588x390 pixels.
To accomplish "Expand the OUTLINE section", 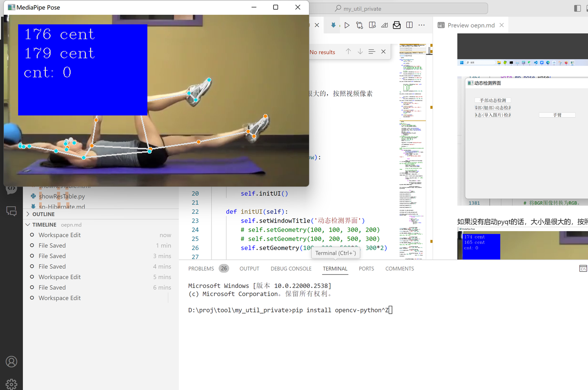I will tap(27, 214).
